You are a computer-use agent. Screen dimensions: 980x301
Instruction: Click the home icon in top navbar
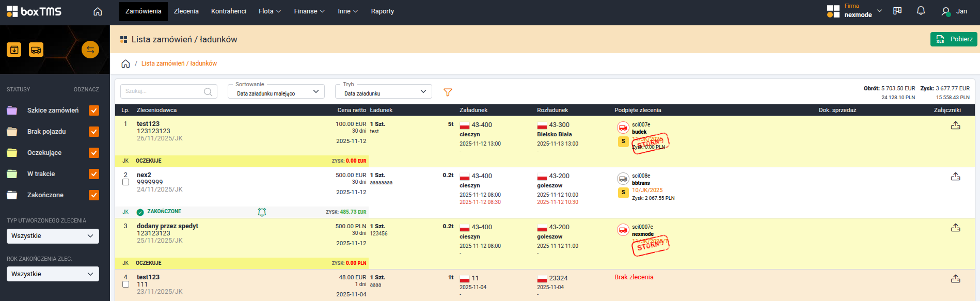[x=98, y=11]
